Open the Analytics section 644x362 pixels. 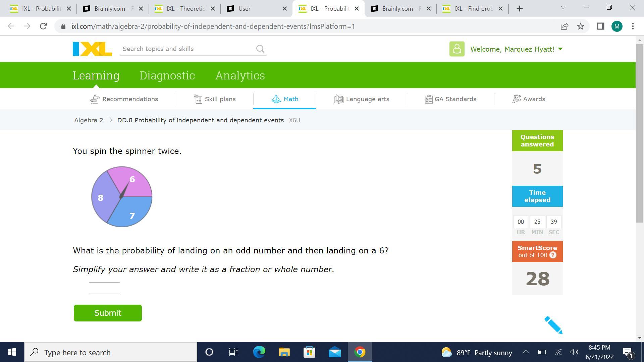[x=240, y=75]
